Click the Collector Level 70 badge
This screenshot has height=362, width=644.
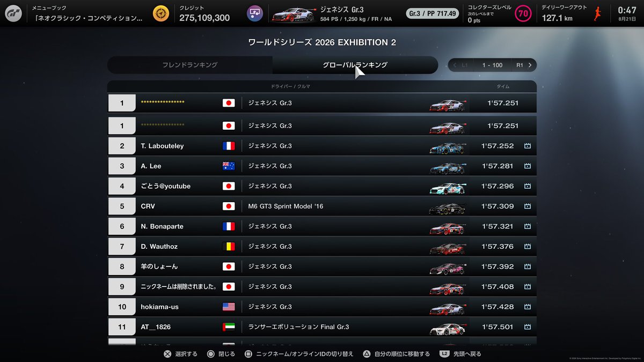point(523,13)
